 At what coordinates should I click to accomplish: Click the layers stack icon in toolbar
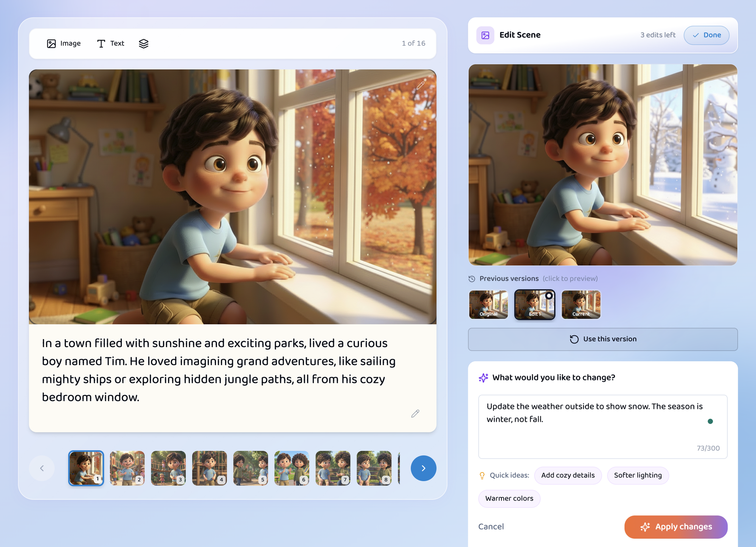143,44
